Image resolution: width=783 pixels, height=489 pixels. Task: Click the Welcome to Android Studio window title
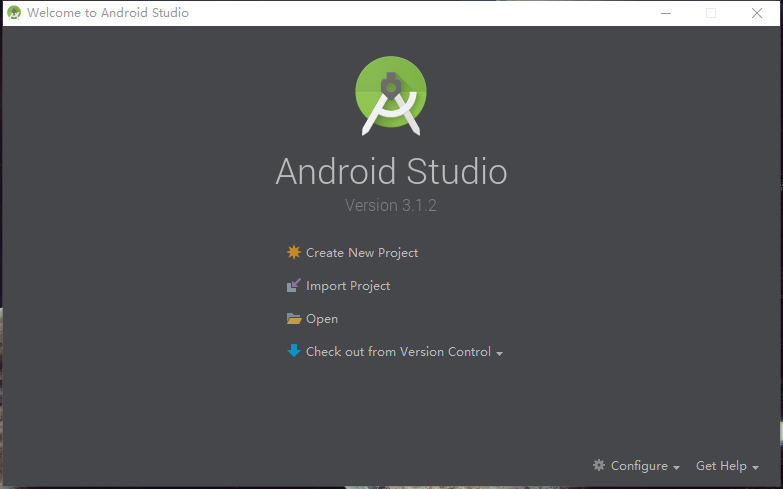tap(108, 12)
